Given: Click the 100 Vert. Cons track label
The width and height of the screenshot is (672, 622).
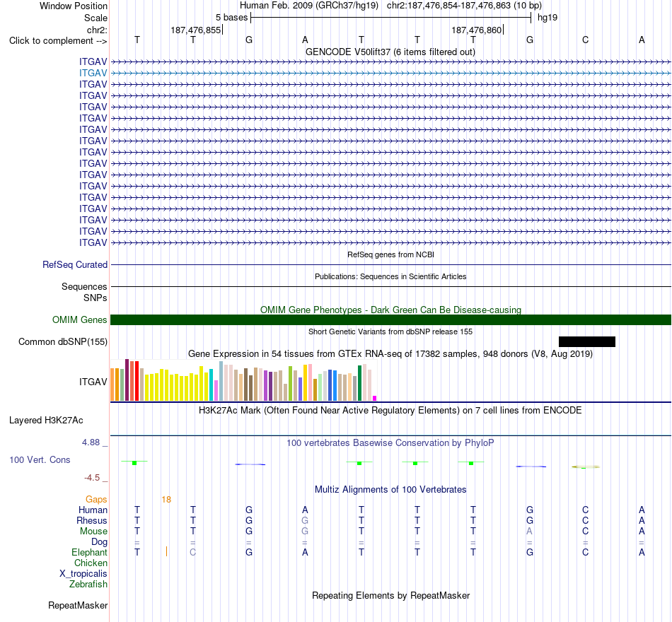Looking at the screenshot, I should [40, 459].
